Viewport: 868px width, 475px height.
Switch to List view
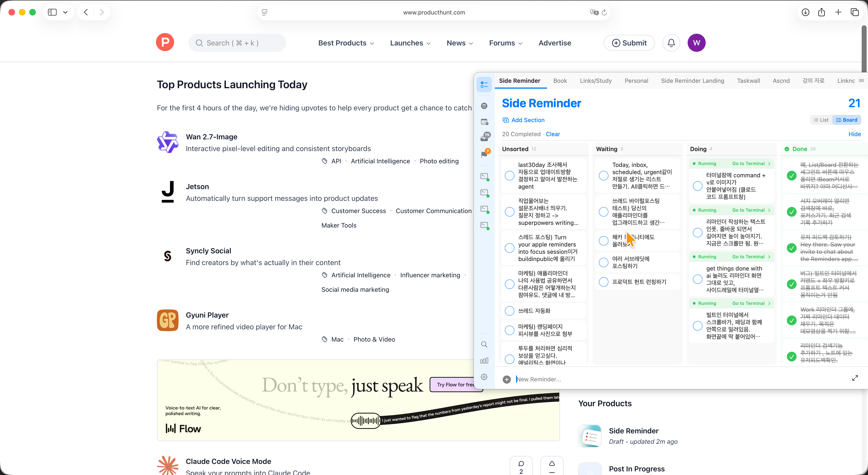coord(821,120)
